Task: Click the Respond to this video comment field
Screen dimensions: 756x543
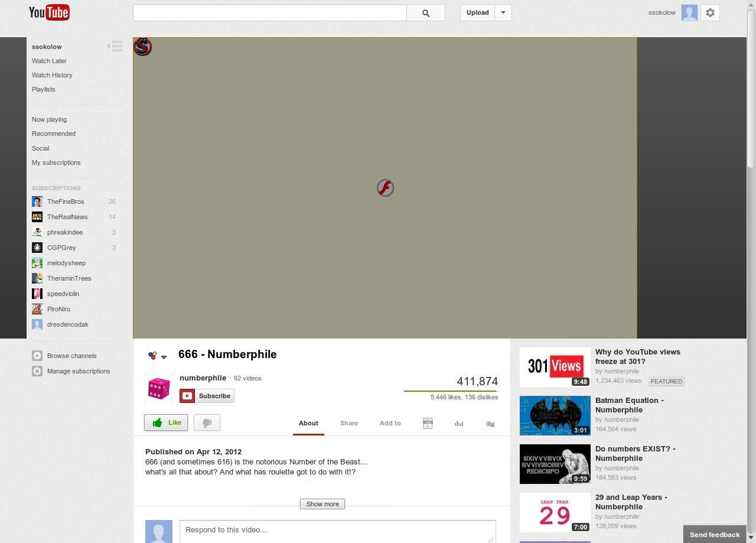Action: point(337,530)
